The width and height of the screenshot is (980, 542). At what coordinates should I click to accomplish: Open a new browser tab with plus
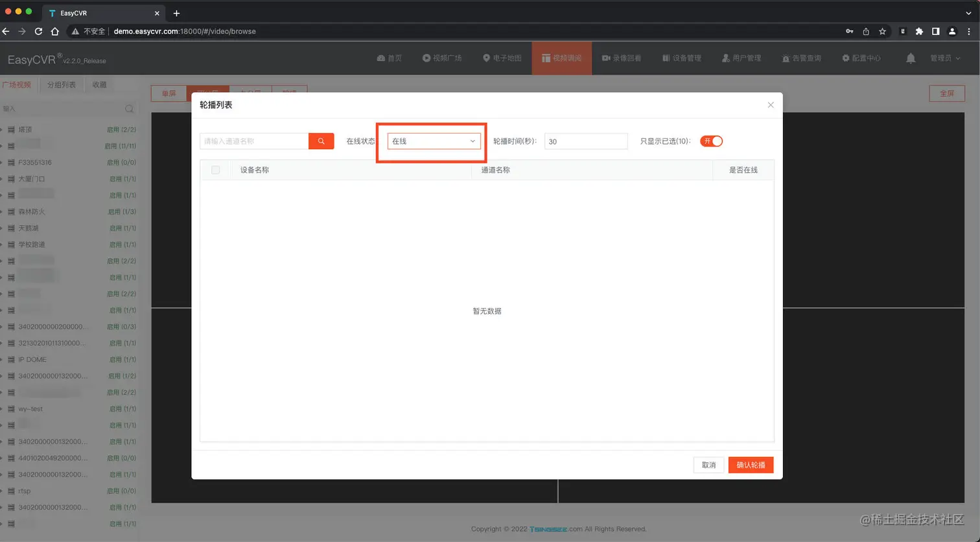(176, 13)
